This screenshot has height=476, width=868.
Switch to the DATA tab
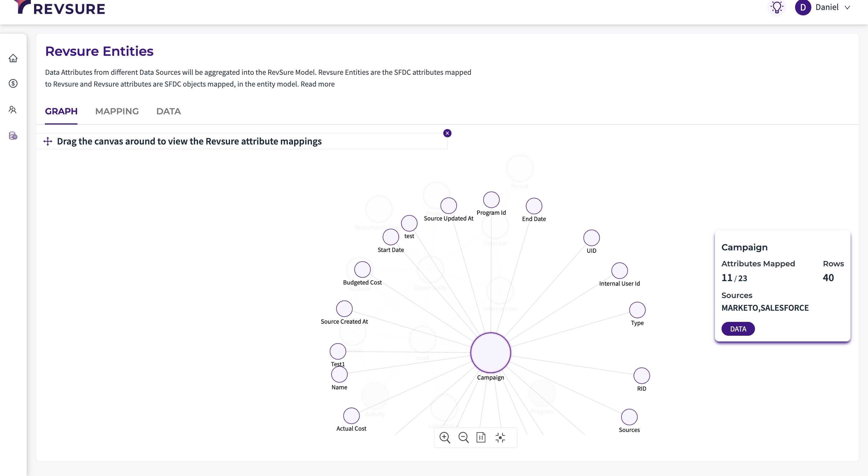tap(168, 111)
